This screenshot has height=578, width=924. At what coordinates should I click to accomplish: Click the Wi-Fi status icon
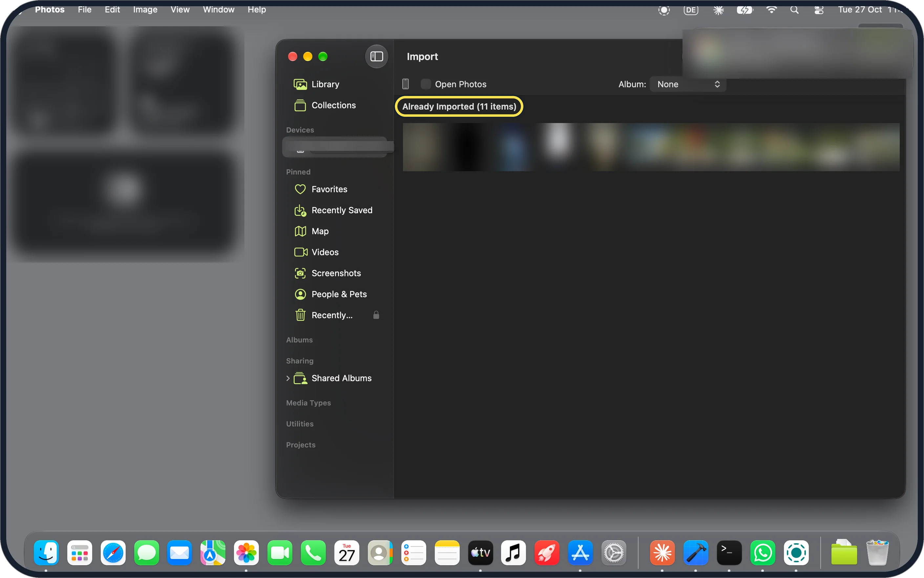tap(771, 10)
